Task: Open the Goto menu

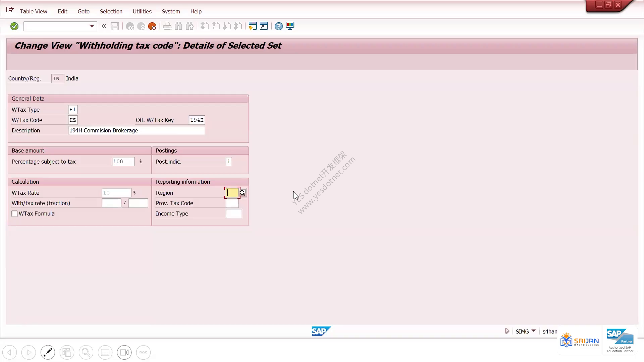Action: [84, 11]
